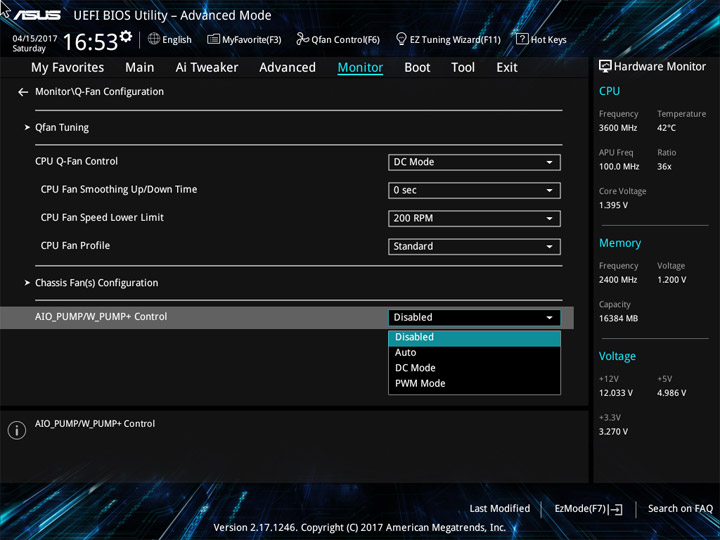Viewport: 720px width, 540px height.
Task: Click Search on FAQ
Action: (x=680, y=509)
